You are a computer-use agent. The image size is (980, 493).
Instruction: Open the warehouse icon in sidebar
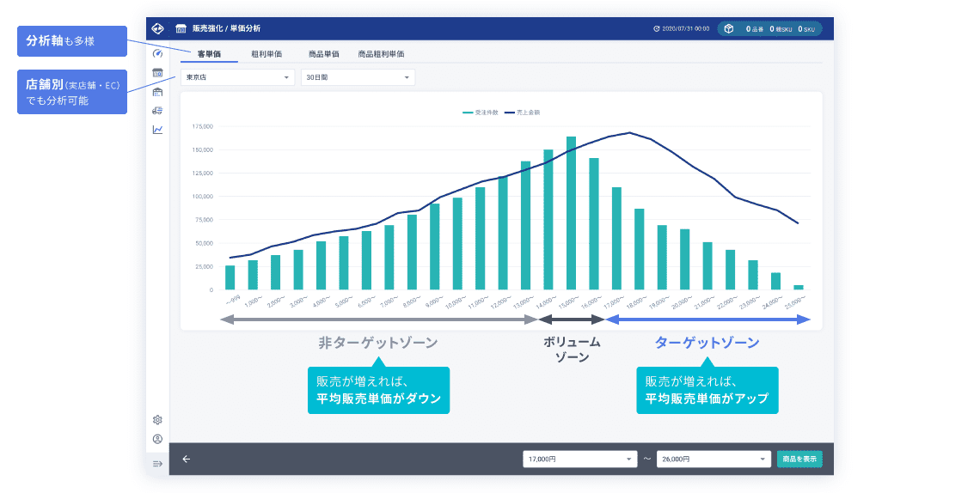[x=157, y=91]
